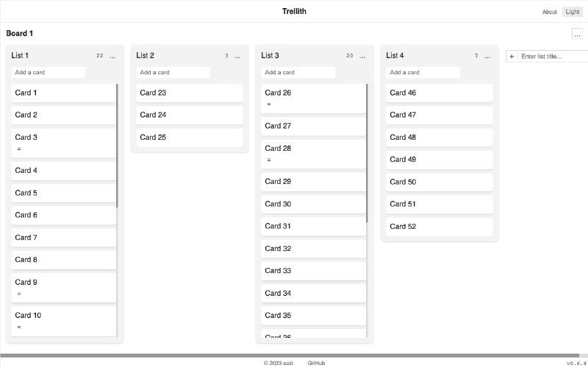Click the description icon on Card 9
The height and width of the screenshot is (368, 588).
(19, 294)
